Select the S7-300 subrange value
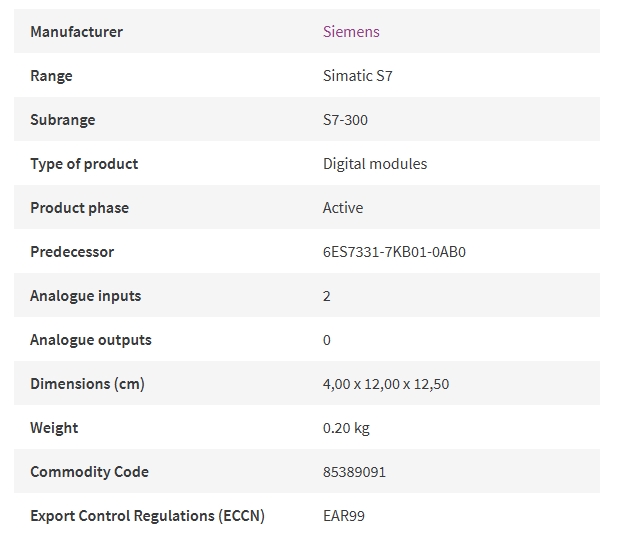 pyautogui.click(x=345, y=120)
